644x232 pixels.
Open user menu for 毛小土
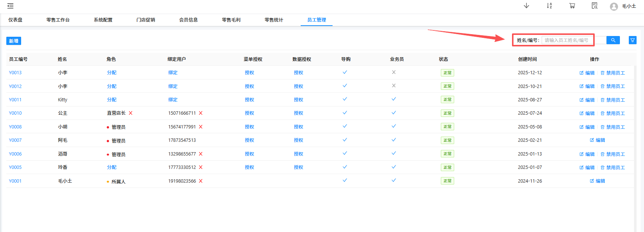[624, 6]
